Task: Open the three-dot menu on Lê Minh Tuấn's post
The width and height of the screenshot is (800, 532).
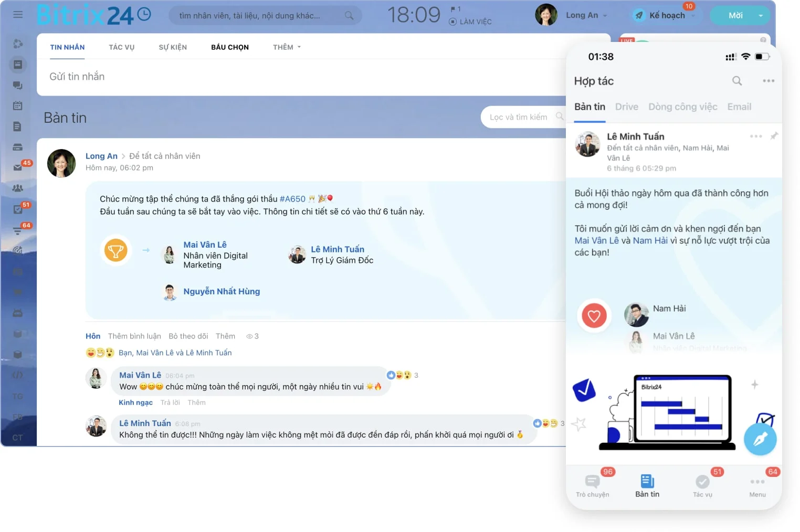Action: 756,136
